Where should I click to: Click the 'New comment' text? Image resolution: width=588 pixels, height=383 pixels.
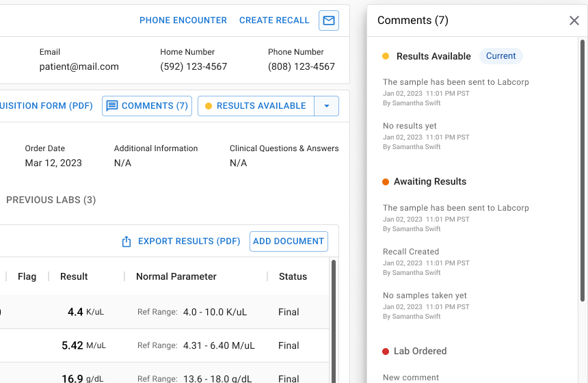click(x=411, y=378)
